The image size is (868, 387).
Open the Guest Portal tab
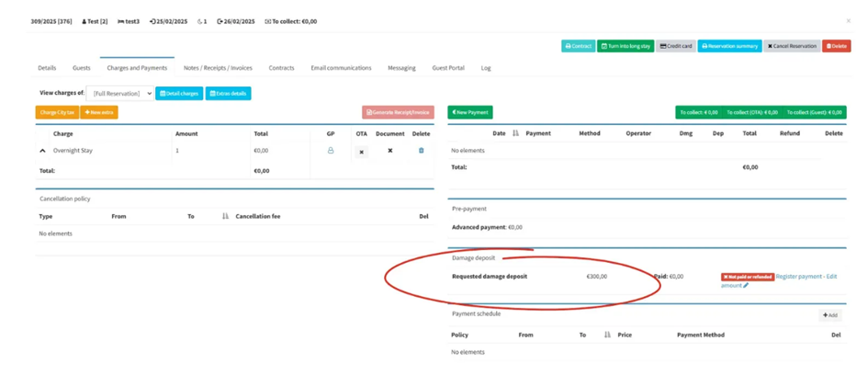tap(448, 68)
